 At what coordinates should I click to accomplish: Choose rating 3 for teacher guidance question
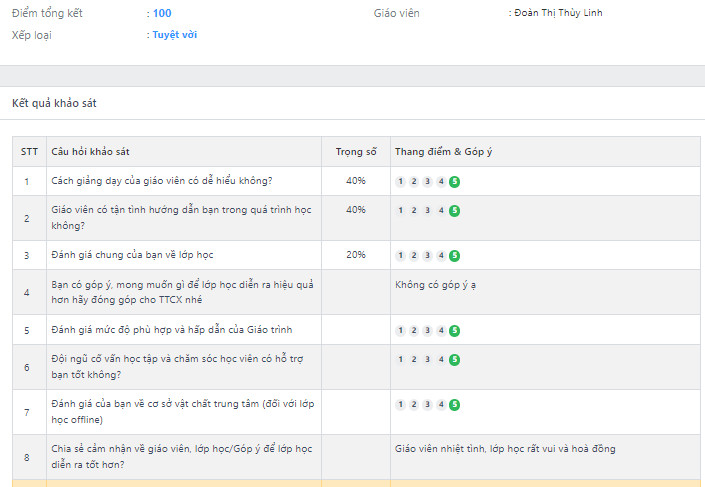point(427,211)
